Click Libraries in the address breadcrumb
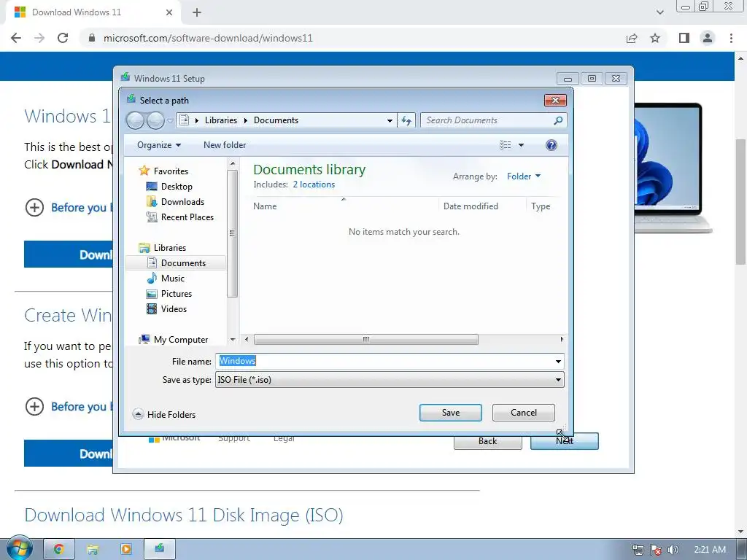This screenshot has height=560, width=747. [220, 120]
